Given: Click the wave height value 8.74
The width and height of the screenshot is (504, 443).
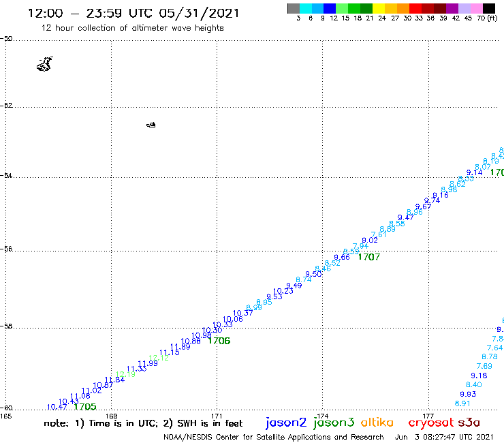Looking at the screenshot, I should point(304,279).
